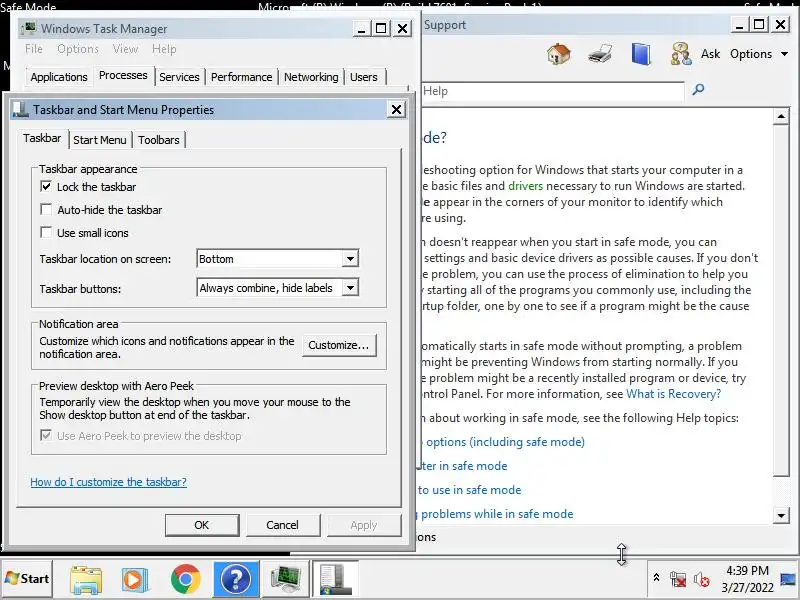Open Windows Explorer from taskbar

point(86,580)
